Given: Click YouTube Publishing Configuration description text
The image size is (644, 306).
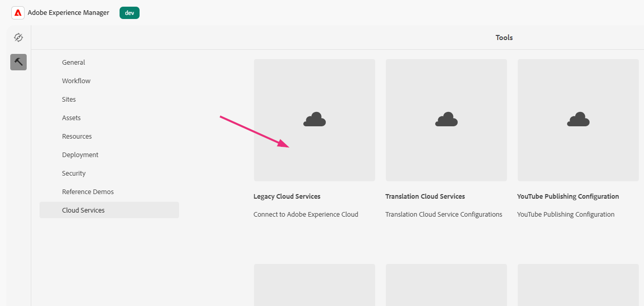Looking at the screenshot, I should [566, 215].
